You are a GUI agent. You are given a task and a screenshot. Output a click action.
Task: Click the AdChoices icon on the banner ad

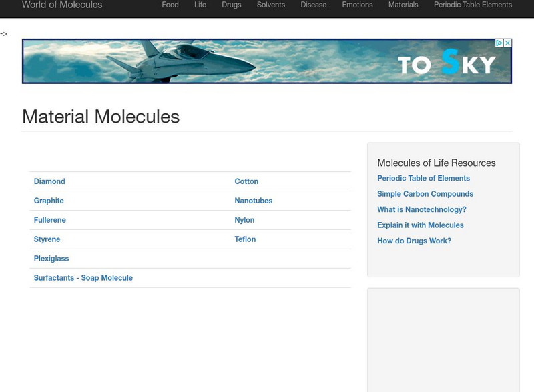click(x=499, y=43)
